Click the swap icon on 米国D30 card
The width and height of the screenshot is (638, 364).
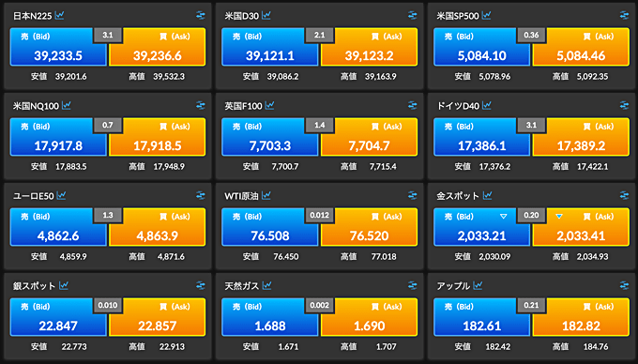412,15
